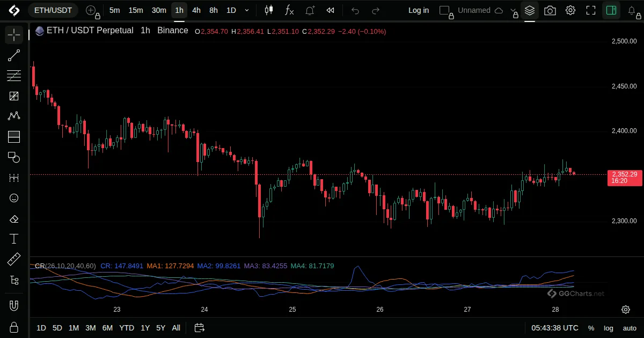Select the eraser tool
Screen dimensions: 644x338
point(14,218)
